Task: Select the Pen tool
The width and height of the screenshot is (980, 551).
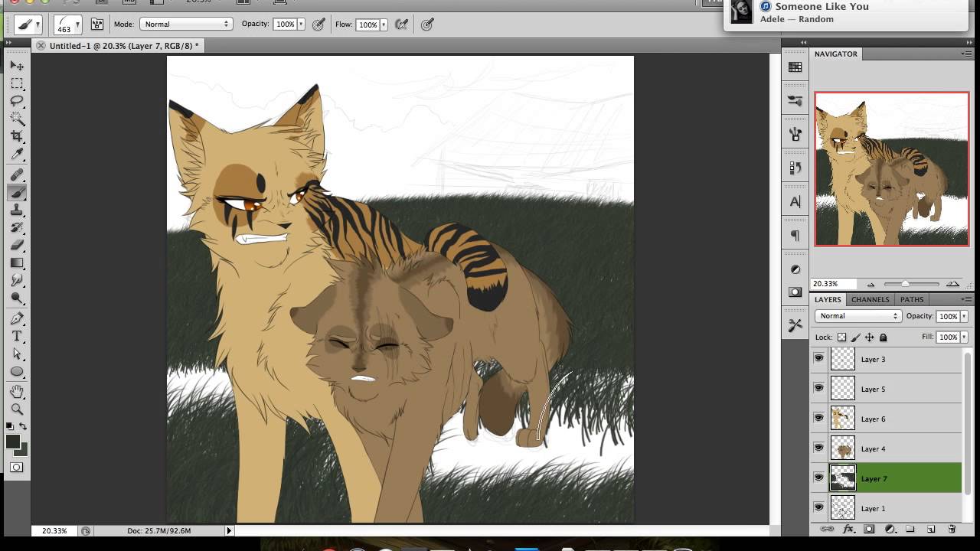Action: tap(17, 318)
